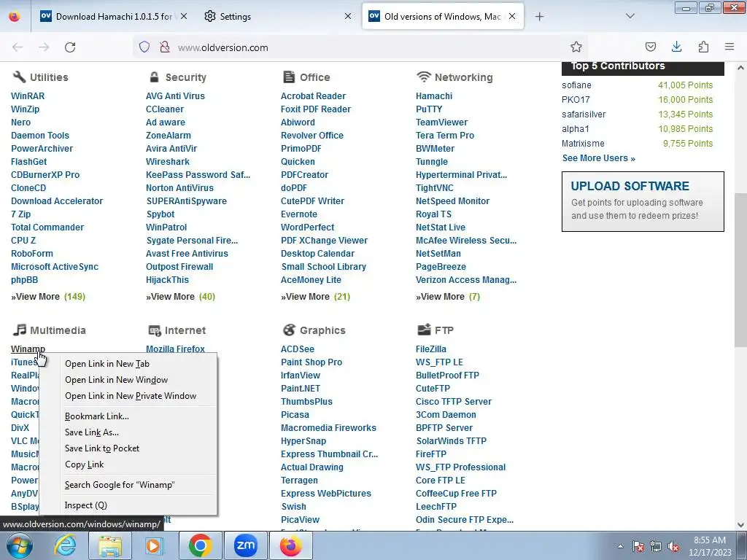Close the Settings tab
The width and height of the screenshot is (747, 560).
[x=348, y=16]
